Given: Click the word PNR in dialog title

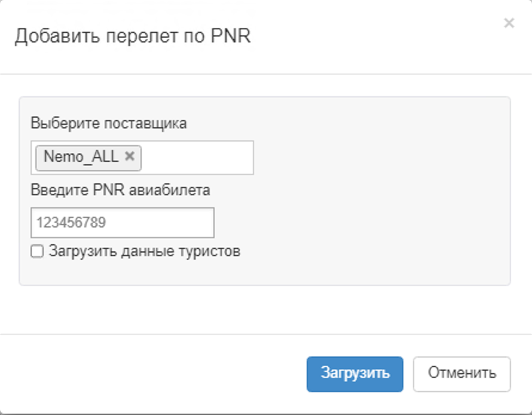Looking at the screenshot, I should (x=231, y=36).
